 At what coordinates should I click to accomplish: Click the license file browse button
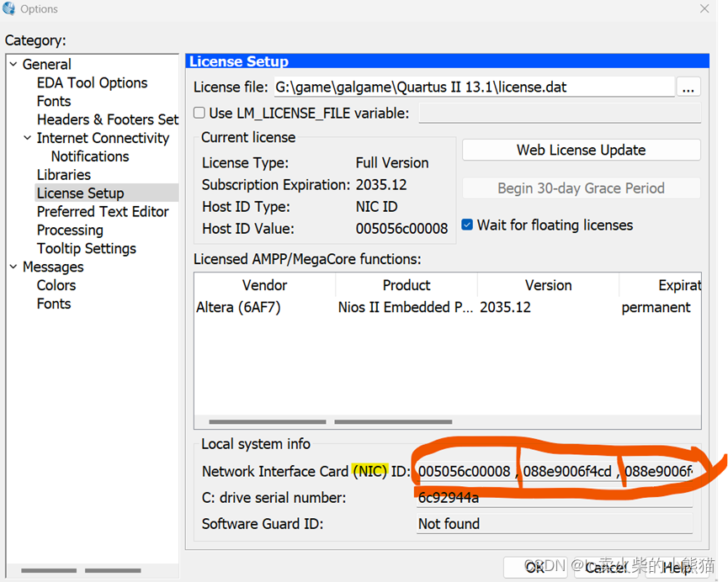(688, 87)
